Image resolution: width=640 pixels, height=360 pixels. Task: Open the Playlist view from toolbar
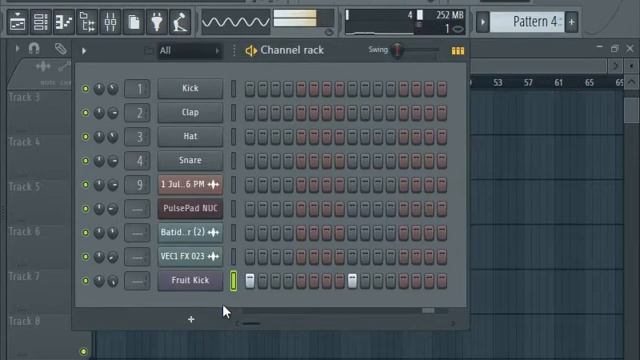(x=18, y=22)
